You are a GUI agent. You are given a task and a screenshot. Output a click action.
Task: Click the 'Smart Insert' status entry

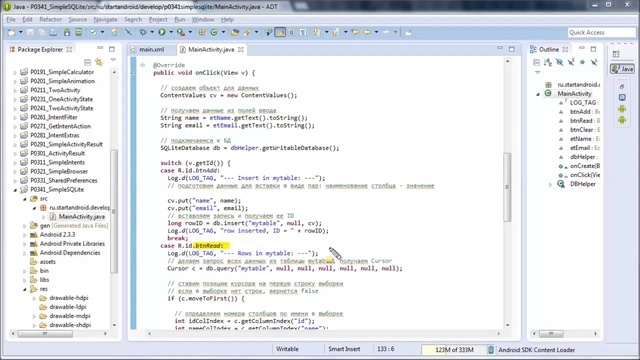point(344,349)
